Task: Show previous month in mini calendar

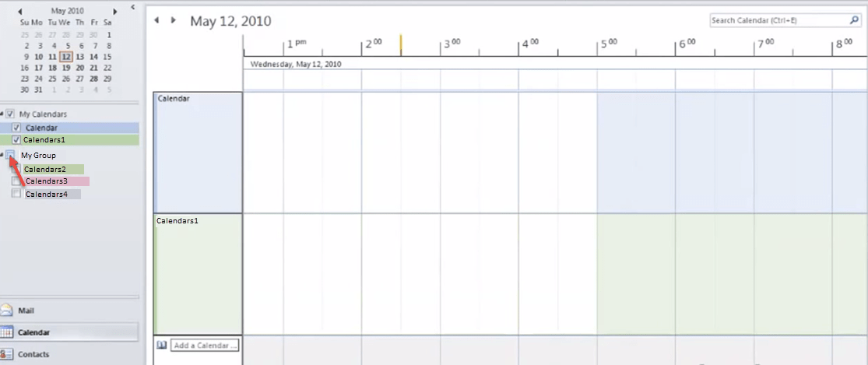Action: pyautogui.click(x=20, y=12)
